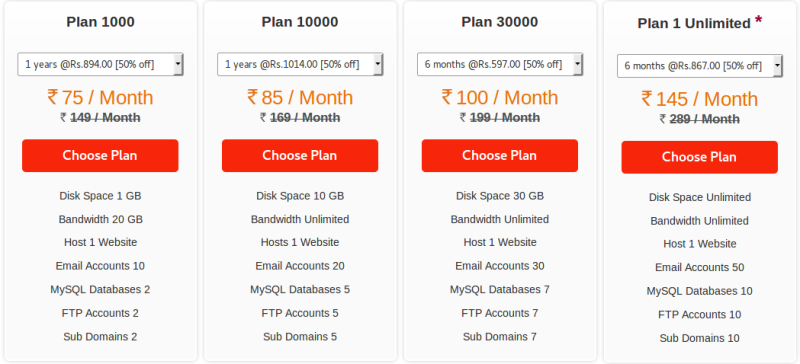
Task: Click the Plan 30000 heading
Action: pyautogui.click(x=499, y=22)
